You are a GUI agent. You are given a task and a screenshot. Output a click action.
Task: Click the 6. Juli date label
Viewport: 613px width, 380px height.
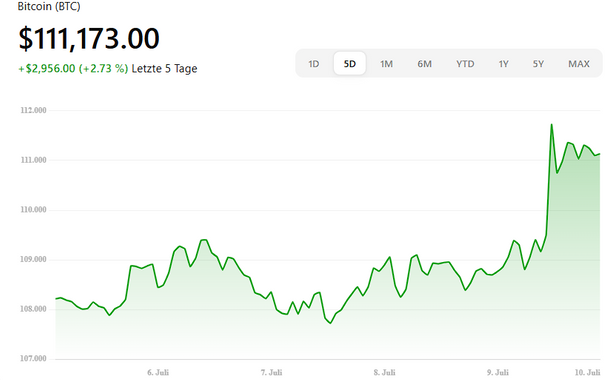pos(158,373)
